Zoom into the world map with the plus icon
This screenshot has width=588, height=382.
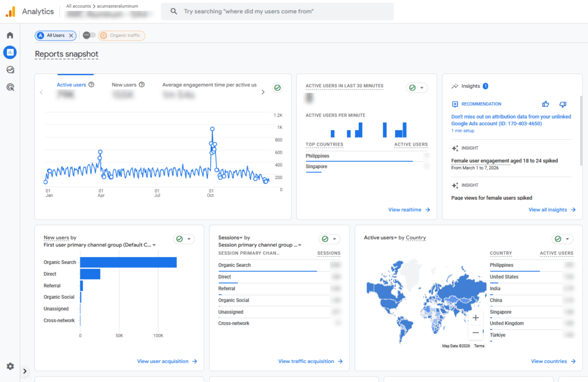point(475,317)
